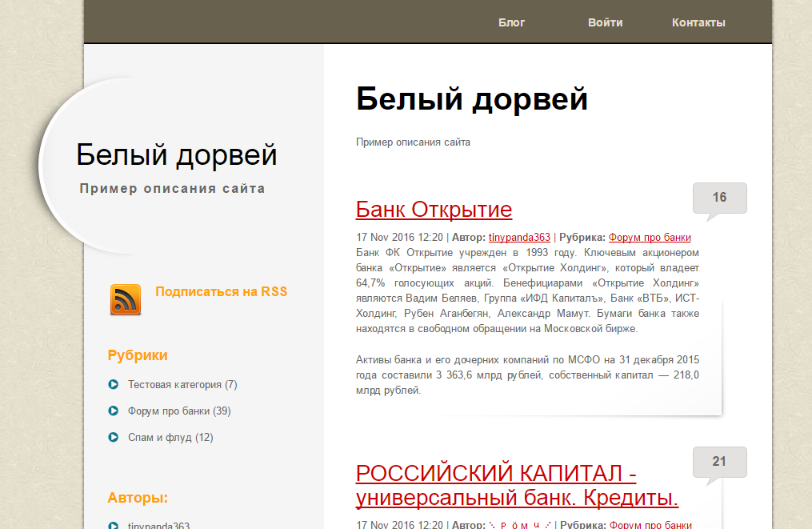Image resolution: width=812 pixels, height=529 pixels.
Task: Open the Блог menu item
Action: tap(512, 22)
